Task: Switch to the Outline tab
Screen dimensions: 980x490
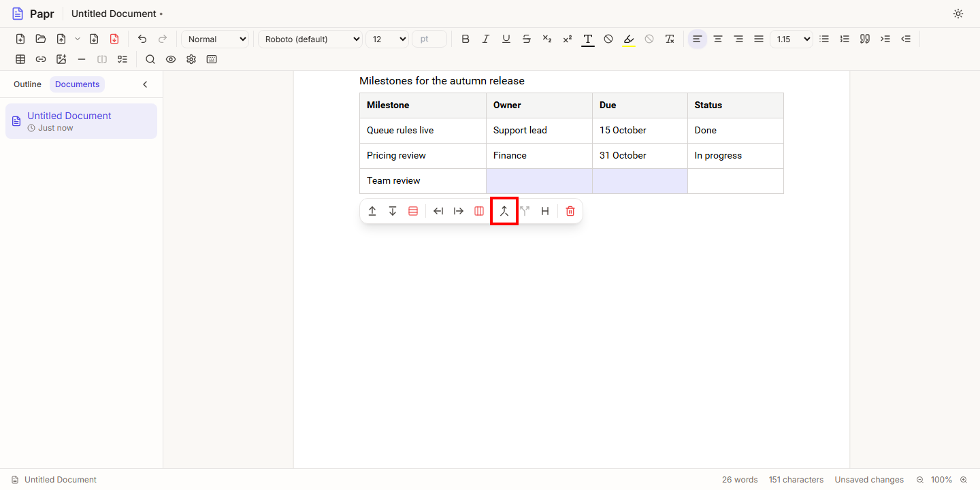Action: pyautogui.click(x=27, y=84)
